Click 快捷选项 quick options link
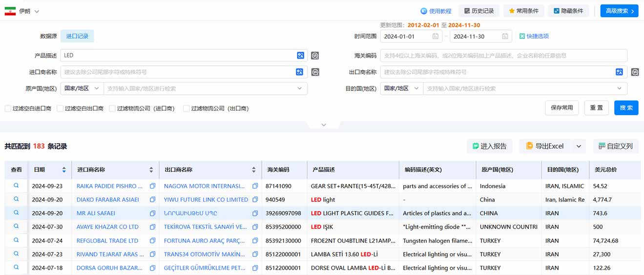 (x=534, y=36)
